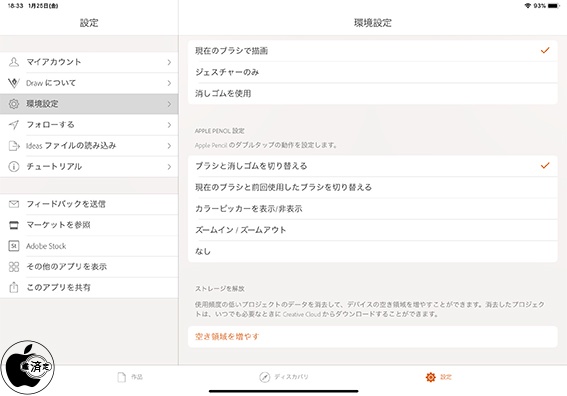Open the マイアカウント person icon
Screen dimensions: 567x396
(x=14, y=62)
